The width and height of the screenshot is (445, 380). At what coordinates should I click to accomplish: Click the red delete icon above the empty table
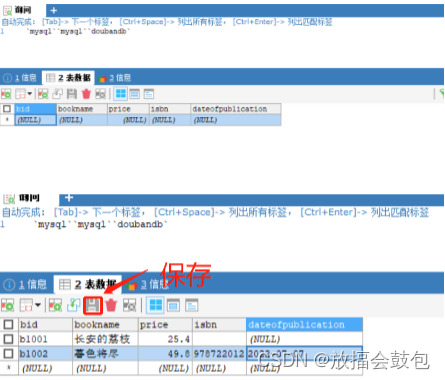pos(86,94)
